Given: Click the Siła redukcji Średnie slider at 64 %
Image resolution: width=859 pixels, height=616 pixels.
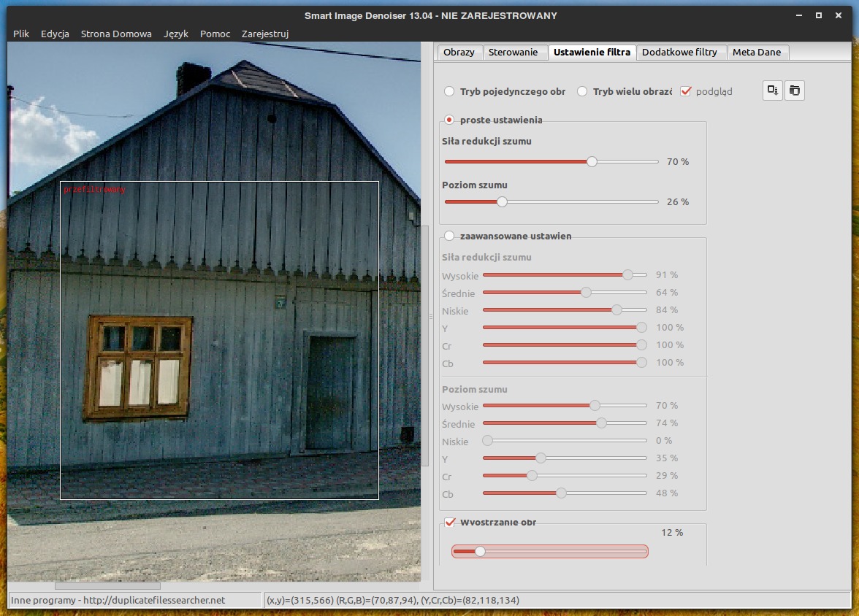Looking at the screenshot, I should click(x=586, y=293).
